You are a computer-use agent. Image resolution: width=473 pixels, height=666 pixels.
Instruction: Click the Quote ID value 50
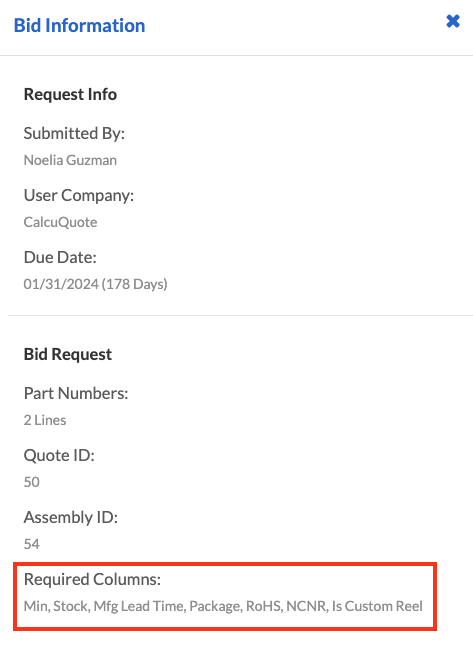coord(31,482)
